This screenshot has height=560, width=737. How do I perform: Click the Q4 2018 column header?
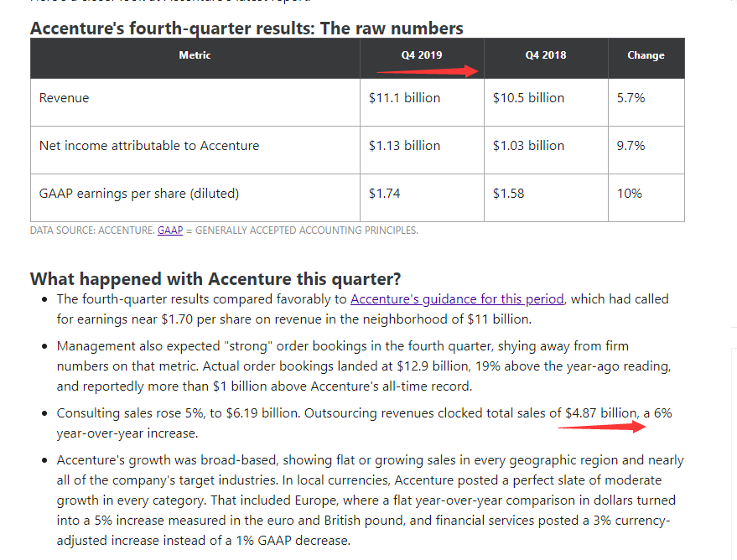546,58
